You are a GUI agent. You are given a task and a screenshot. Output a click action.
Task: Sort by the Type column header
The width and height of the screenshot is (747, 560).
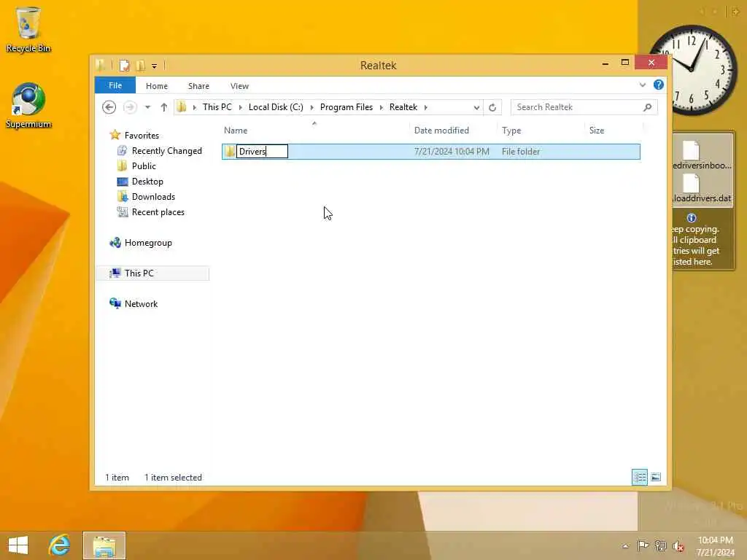(x=541, y=130)
